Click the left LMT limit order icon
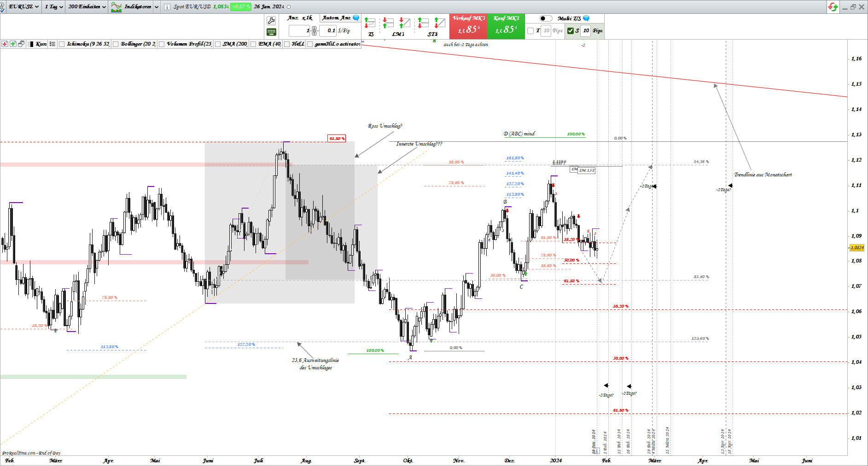Screen dimensions: 868x466 388,23
